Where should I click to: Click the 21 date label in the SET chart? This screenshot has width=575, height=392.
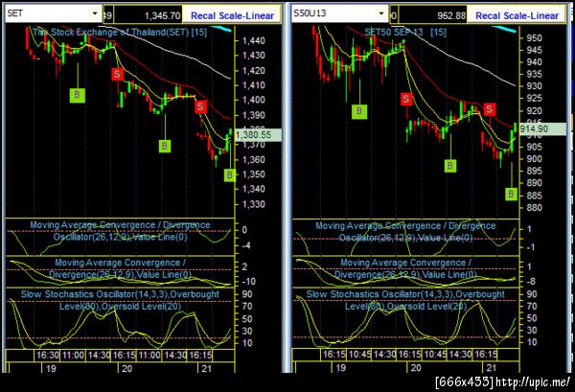[207, 368]
